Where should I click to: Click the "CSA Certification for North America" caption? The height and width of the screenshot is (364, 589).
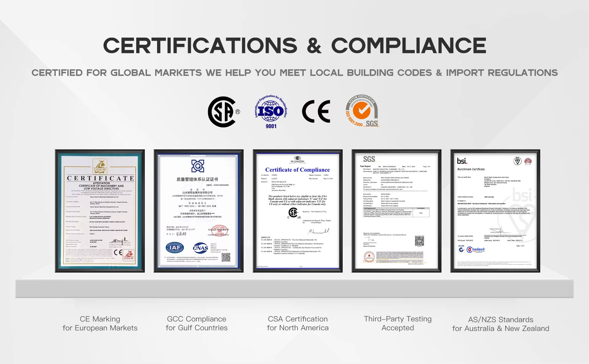[298, 324]
